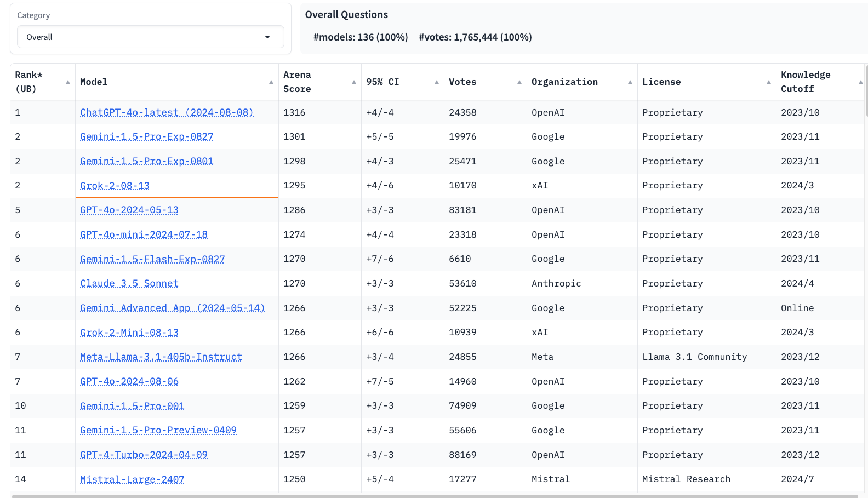
Task: Click the Knowledge Cutoff header text
Action: tap(806, 82)
